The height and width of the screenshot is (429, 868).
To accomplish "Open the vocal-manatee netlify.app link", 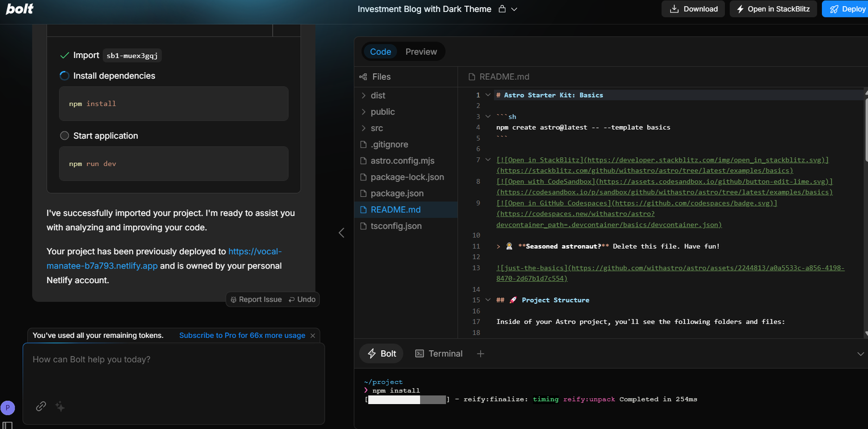I will pos(164,259).
